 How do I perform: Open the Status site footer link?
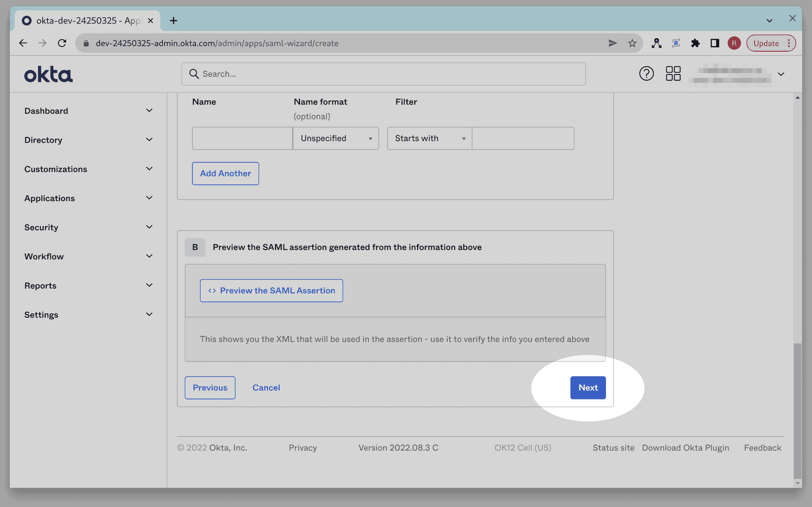point(614,448)
